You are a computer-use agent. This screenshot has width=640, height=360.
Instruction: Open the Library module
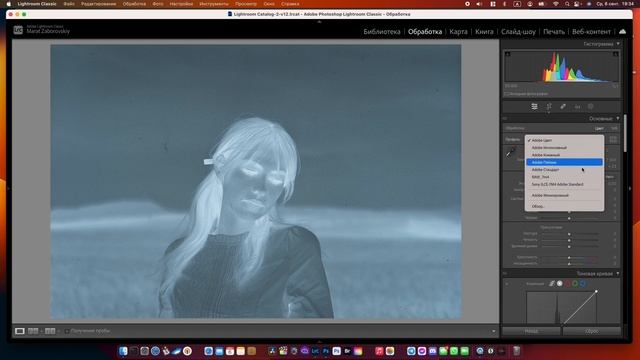point(382,31)
